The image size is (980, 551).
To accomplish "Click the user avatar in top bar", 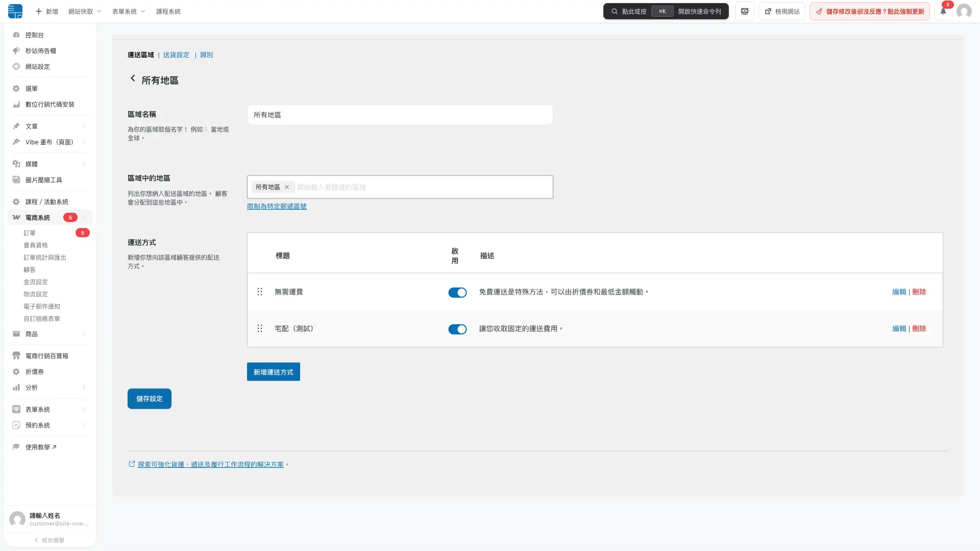I will click(964, 11).
